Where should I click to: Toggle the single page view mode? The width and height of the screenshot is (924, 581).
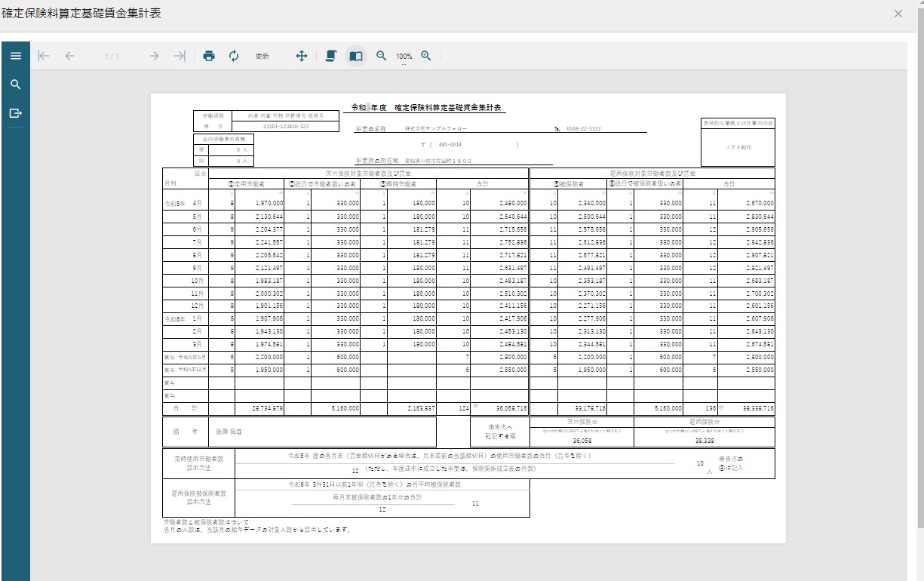[356, 56]
